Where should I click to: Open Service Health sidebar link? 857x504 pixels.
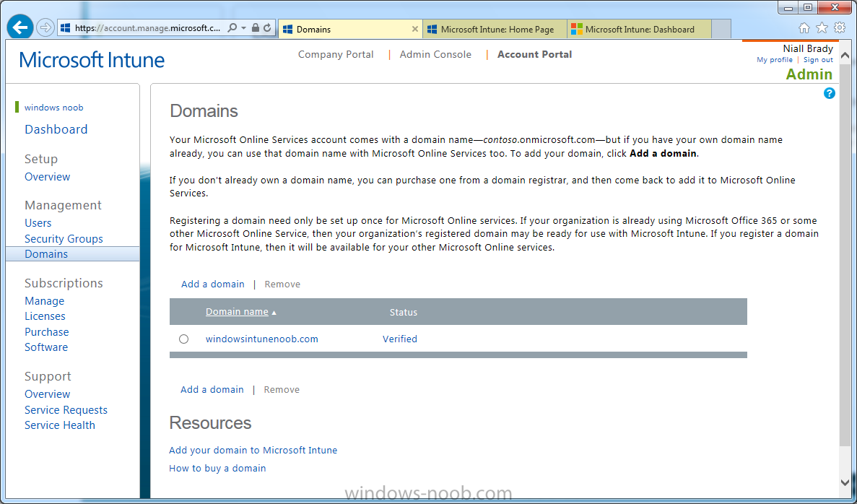click(x=60, y=425)
